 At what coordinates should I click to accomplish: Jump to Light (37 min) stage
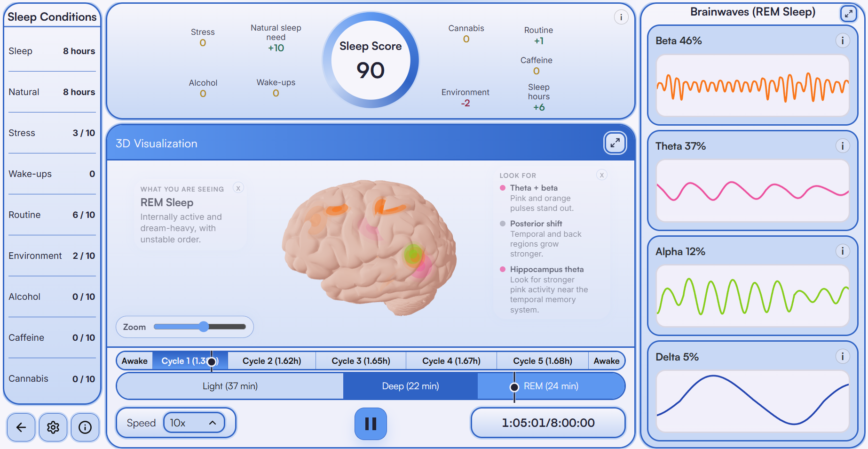click(x=230, y=386)
